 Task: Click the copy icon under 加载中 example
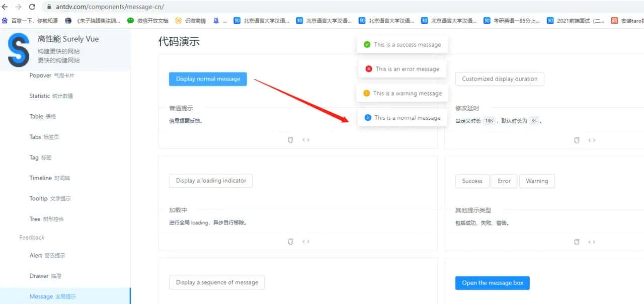290,241
